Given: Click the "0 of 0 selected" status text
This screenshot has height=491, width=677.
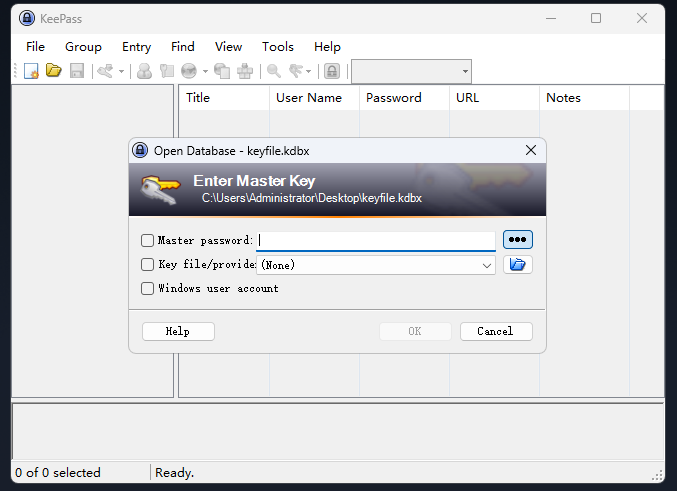Looking at the screenshot, I should click(58, 472).
